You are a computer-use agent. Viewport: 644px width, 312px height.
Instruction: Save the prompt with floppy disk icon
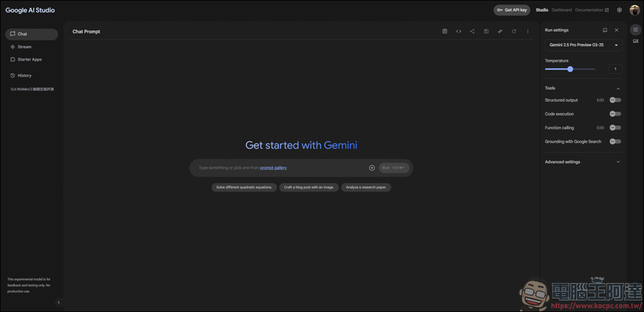coord(486,31)
